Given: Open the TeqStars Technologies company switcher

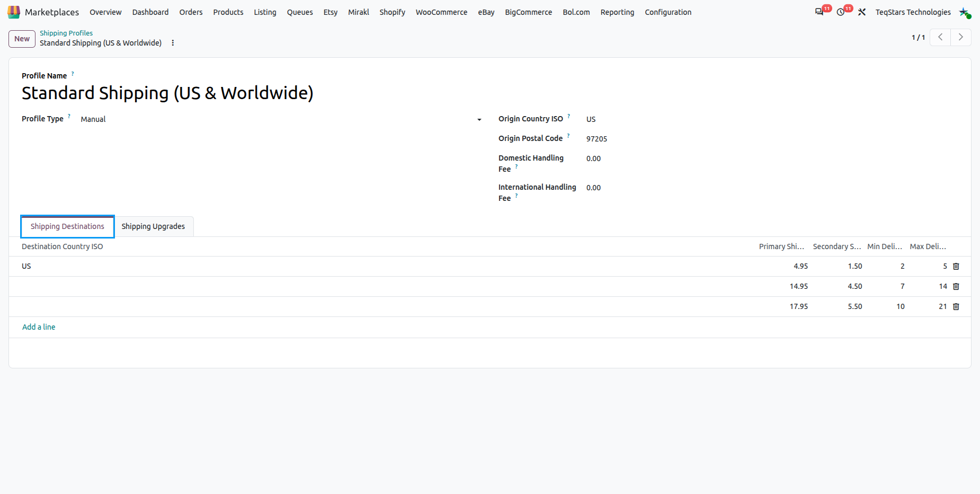Looking at the screenshot, I should pyautogui.click(x=913, y=12).
